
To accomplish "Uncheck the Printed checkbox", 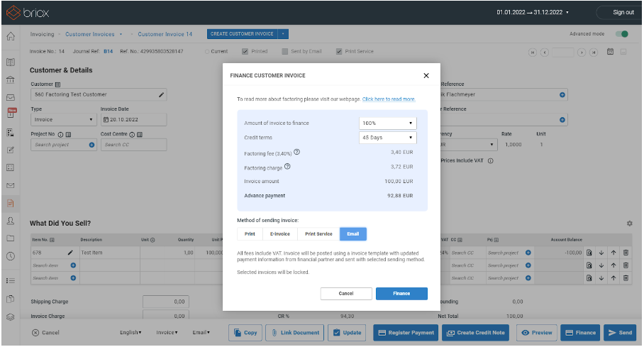I will tap(245, 51).
